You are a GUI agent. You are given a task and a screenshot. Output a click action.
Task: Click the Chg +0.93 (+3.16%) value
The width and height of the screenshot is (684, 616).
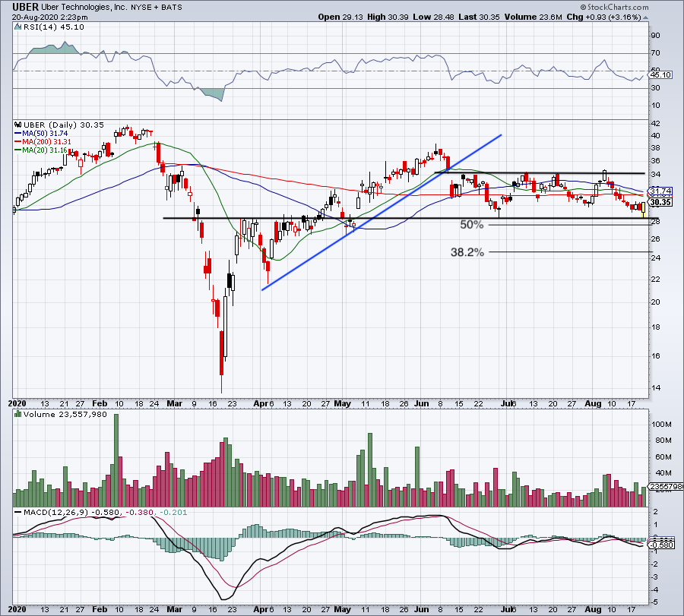tap(603, 17)
